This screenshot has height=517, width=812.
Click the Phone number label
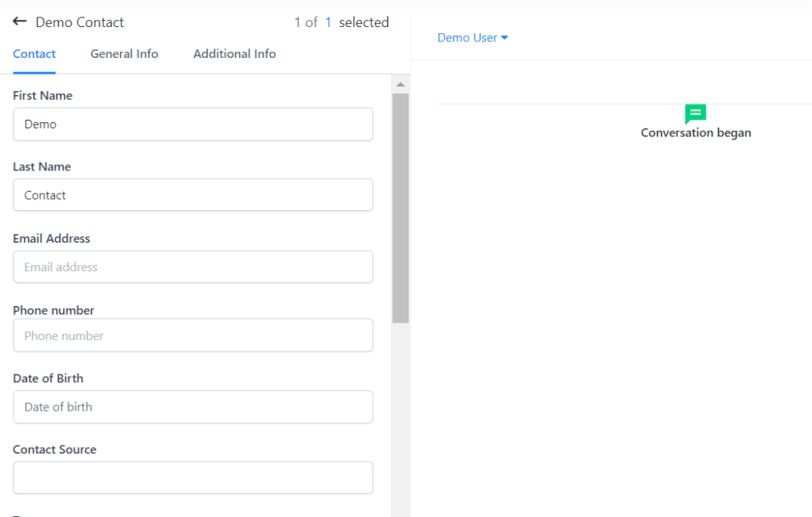point(53,310)
